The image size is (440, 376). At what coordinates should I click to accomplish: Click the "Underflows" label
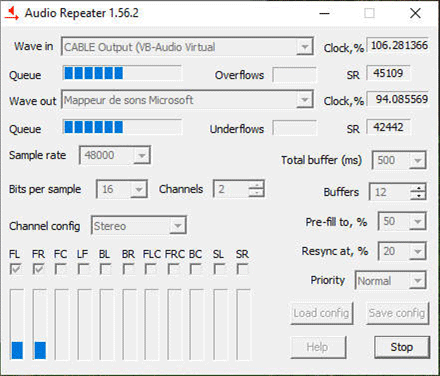237,129
